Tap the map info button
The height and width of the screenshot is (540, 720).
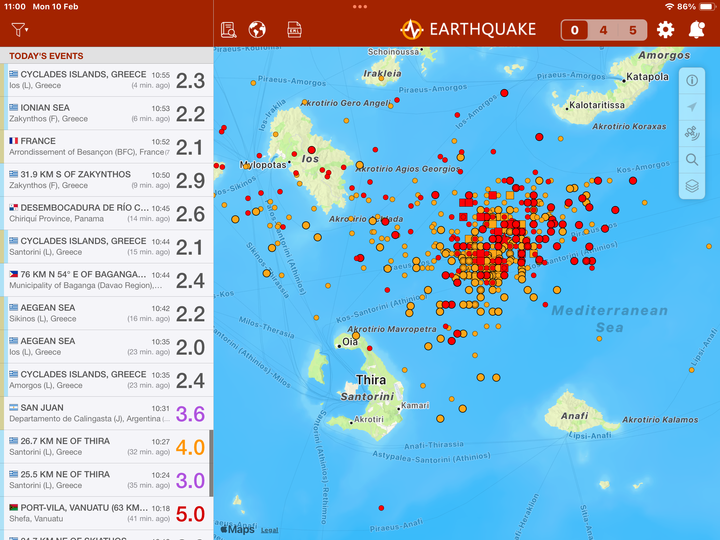(x=692, y=81)
